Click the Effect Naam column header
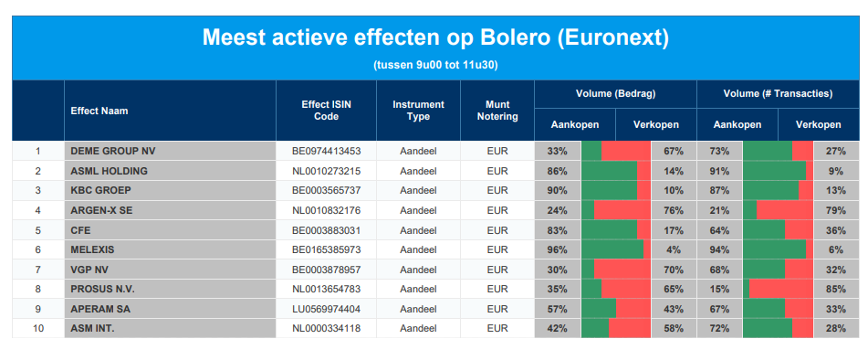868x360 pixels. [x=99, y=111]
